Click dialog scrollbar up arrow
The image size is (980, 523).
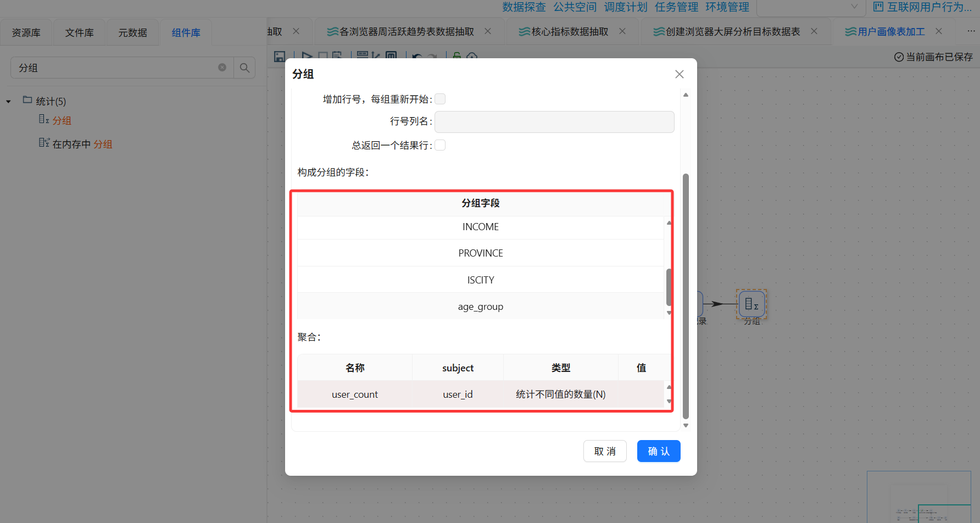coord(686,95)
